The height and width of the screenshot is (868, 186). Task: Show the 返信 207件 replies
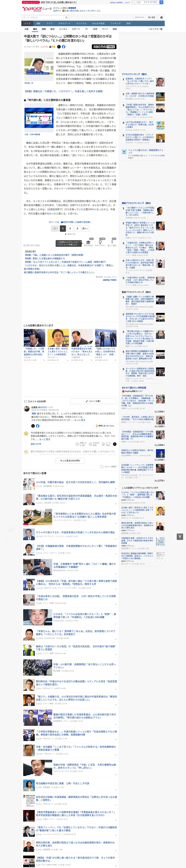(36, 444)
